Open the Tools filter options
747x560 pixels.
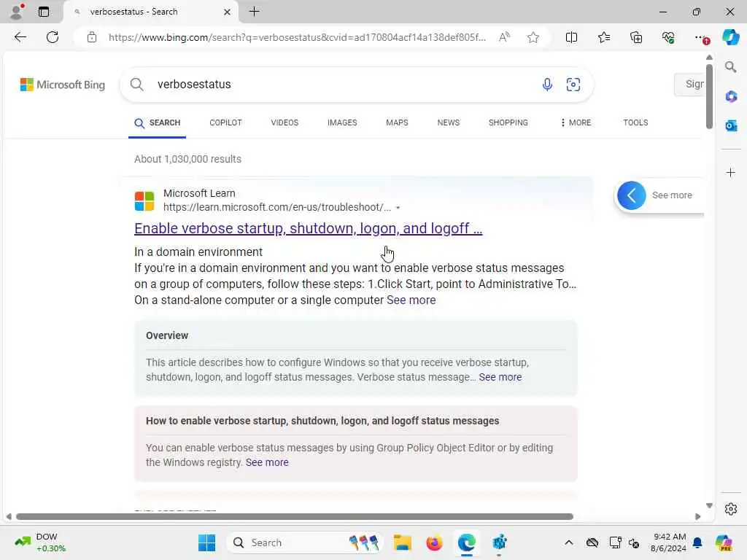click(x=635, y=122)
